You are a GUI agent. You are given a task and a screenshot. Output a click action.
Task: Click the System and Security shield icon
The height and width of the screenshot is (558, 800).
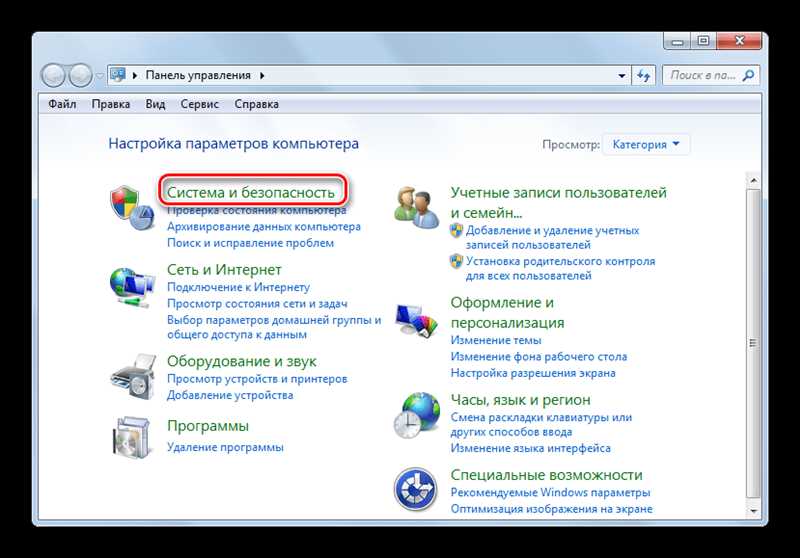132,207
